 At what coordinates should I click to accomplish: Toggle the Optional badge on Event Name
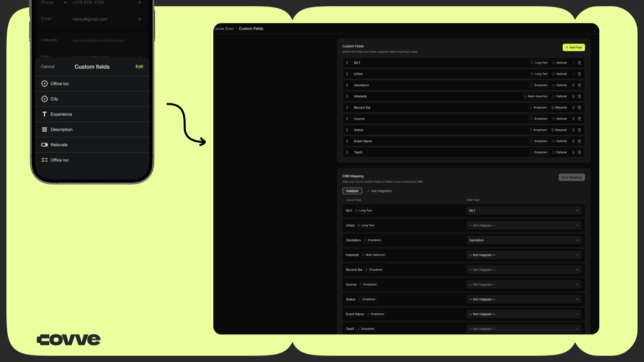559,141
